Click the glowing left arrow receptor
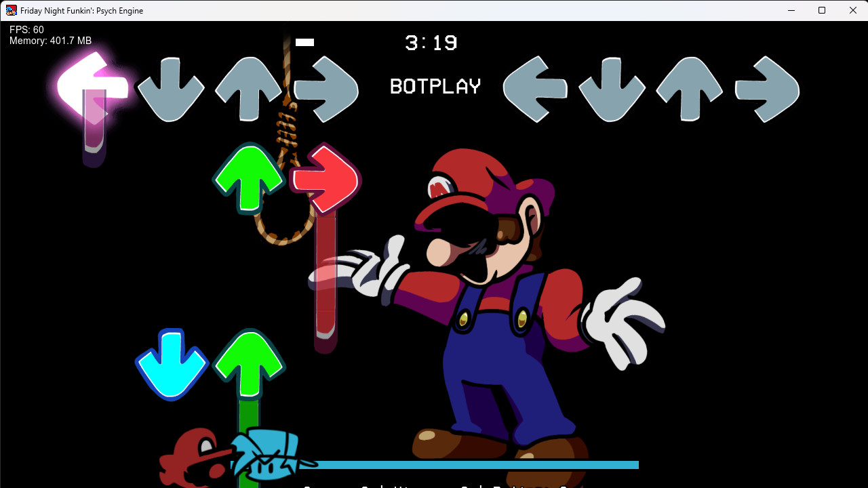This screenshot has height=488, width=868. 92,88
